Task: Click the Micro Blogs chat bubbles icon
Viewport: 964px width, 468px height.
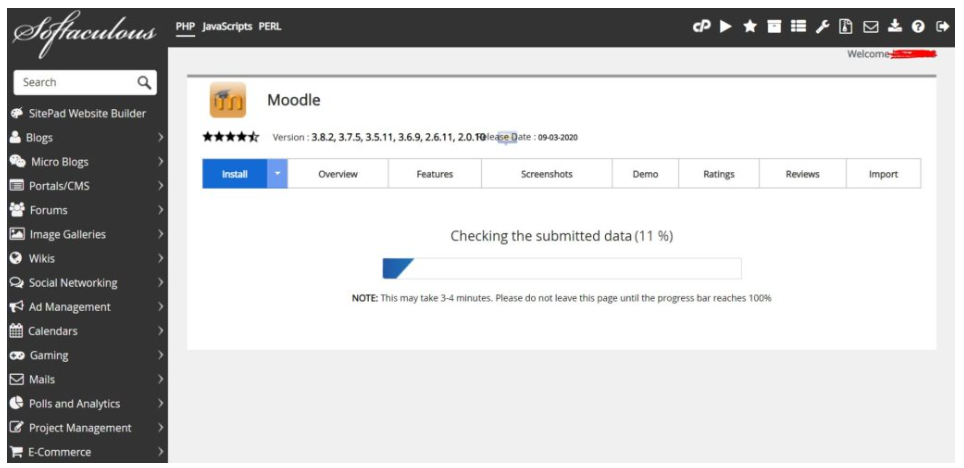Action: [x=17, y=162]
